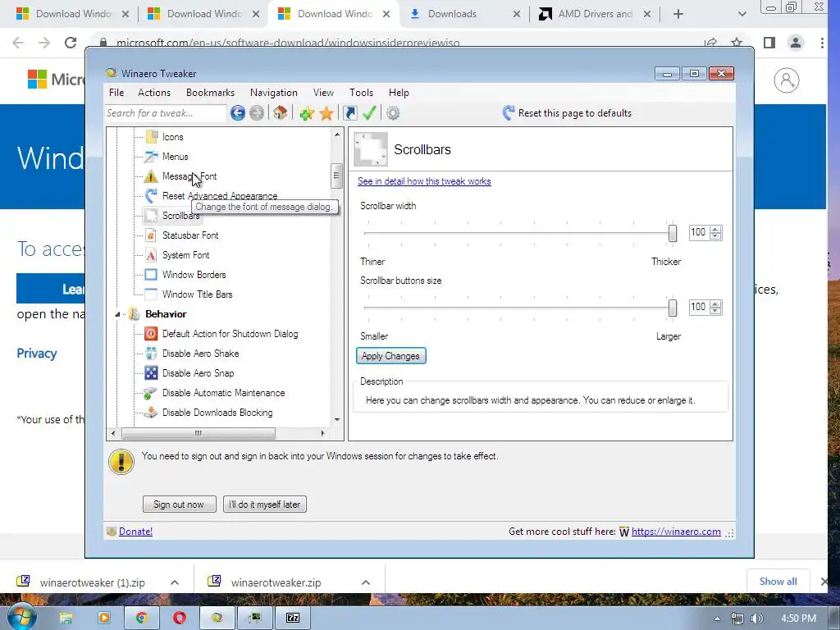Open 7-Zip from the taskbar
Screen dimensions: 840x630
(293, 618)
